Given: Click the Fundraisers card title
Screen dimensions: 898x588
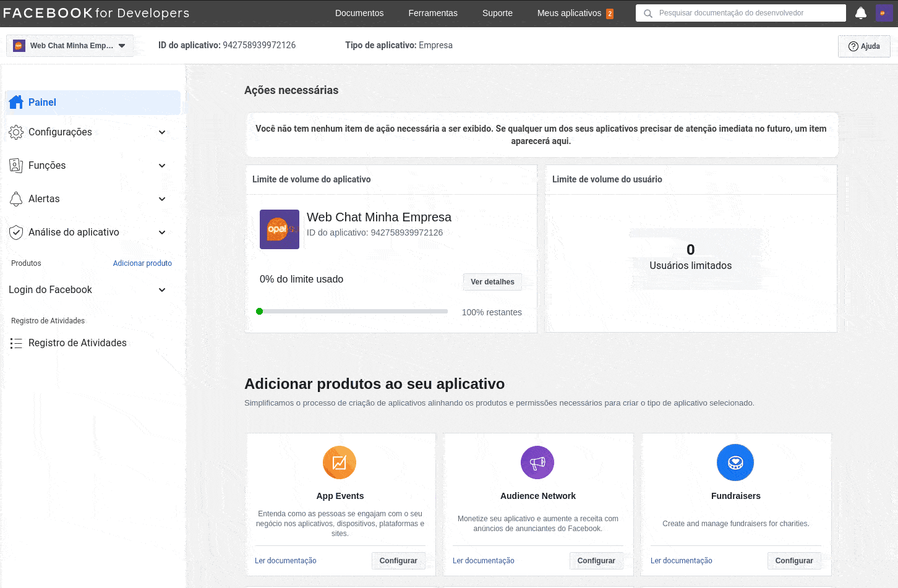Looking at the screenshot, I should 736,496.
